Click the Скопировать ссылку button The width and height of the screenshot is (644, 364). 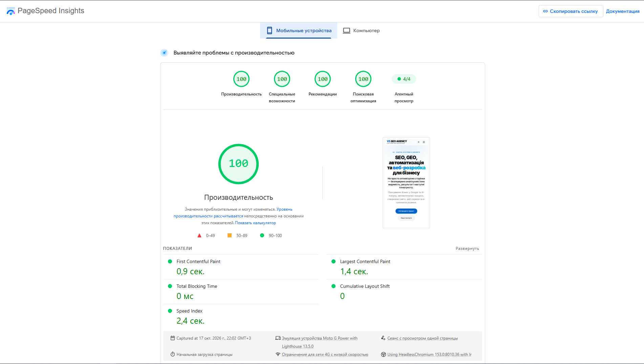pos(571,11)
